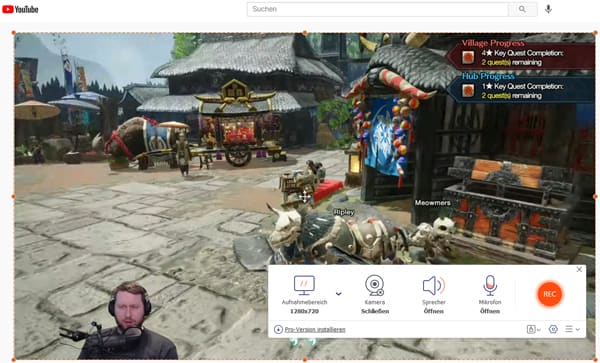Expand the recorder hamburger menu

click(572, 329)
